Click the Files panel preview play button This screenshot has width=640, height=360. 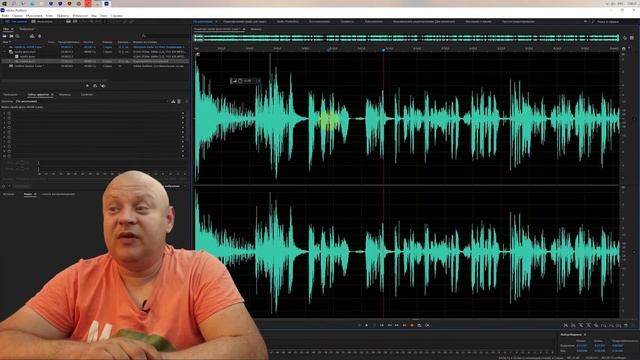tap(87, 86)
